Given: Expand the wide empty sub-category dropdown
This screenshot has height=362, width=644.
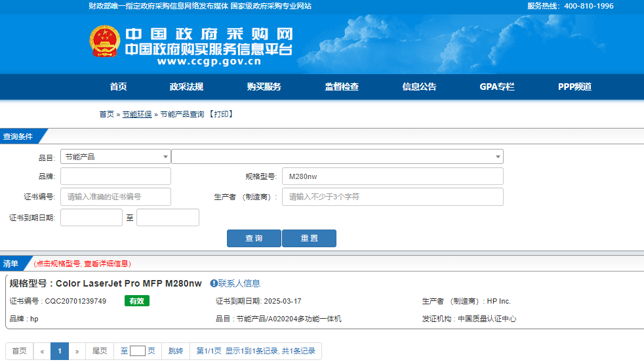Looking at the screenshot, I should pos(337,157).
